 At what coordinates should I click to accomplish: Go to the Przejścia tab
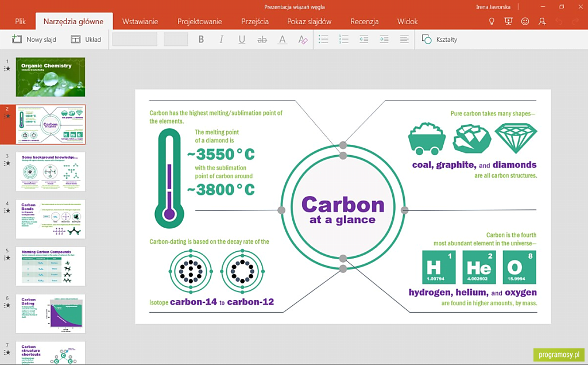[x=254, y=21]
